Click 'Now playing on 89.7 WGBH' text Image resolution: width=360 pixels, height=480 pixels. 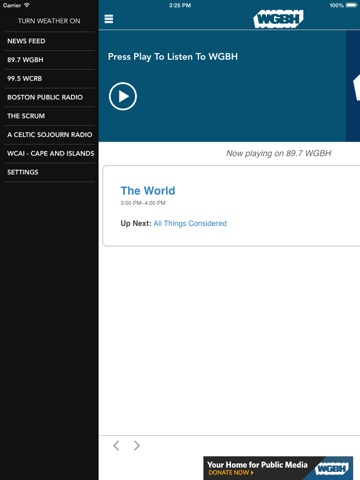[x=279, y=153]
